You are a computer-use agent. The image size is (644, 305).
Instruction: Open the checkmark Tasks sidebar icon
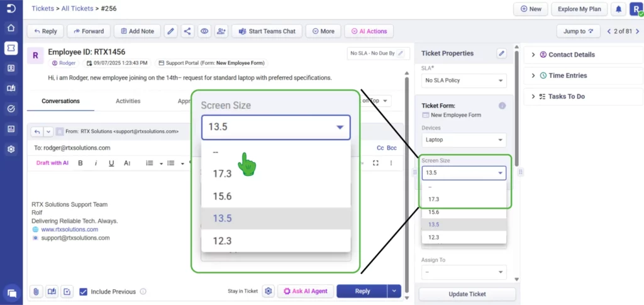pyautogui.click(x=11, y=109)
